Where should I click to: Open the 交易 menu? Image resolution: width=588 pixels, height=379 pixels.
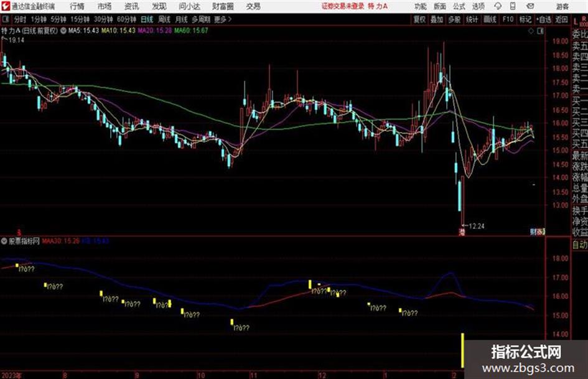coord(253,6)
